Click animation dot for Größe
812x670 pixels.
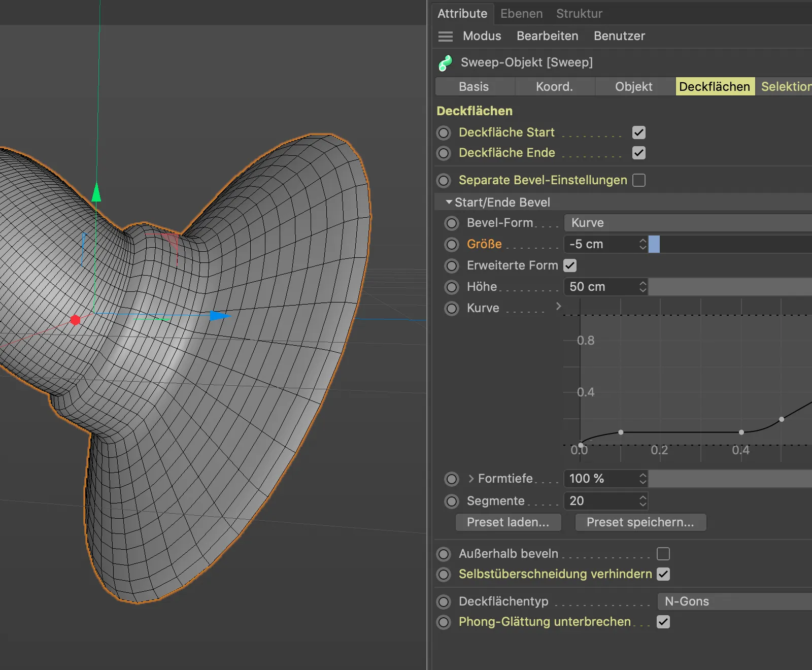coord(452,245)
